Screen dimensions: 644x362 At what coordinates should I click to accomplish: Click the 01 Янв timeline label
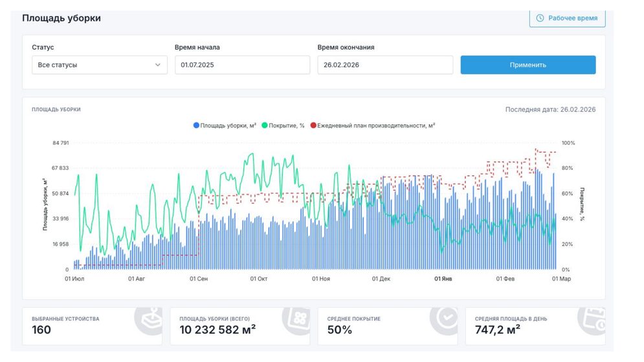(443, 279)
